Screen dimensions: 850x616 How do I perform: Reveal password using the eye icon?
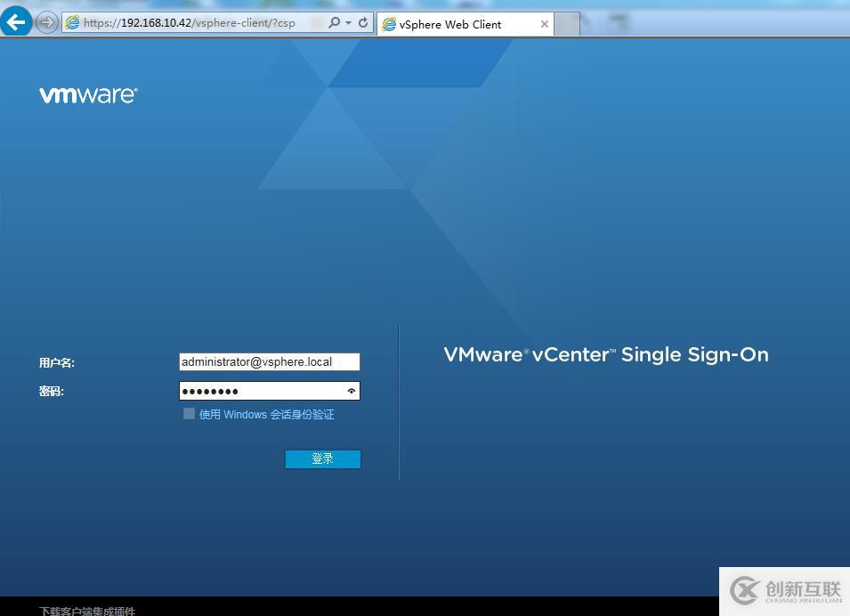click(352, 391)
